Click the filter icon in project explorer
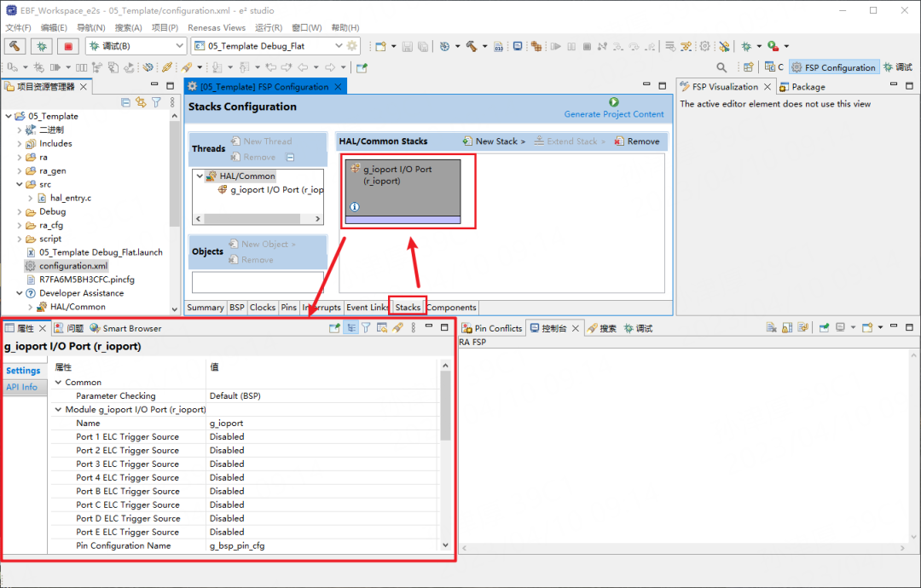The image size is (921, 588). (x=156, y=102)
